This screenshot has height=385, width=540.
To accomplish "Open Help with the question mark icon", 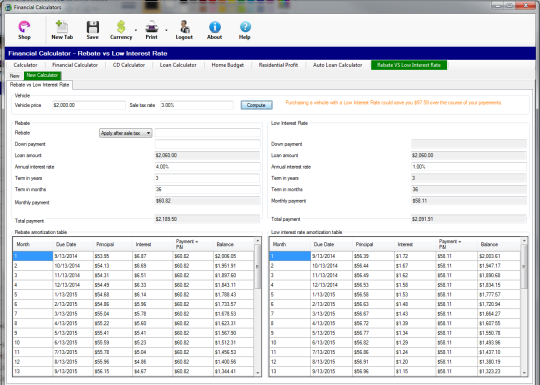I will tap(245, 30).
